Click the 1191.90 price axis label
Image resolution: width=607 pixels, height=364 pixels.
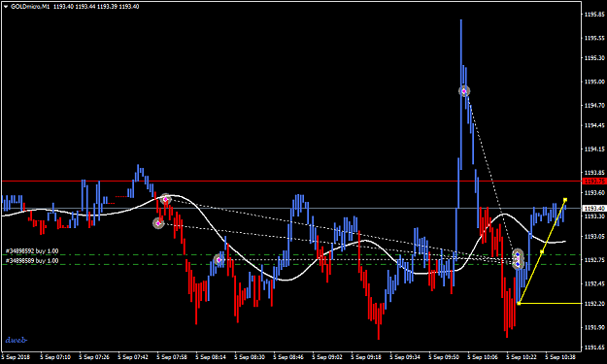pos(594,327)
